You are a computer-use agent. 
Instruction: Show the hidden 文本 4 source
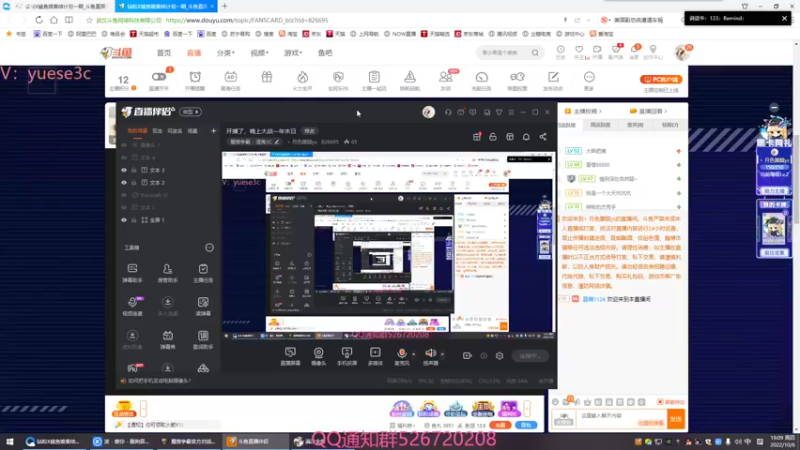[124, 158]
